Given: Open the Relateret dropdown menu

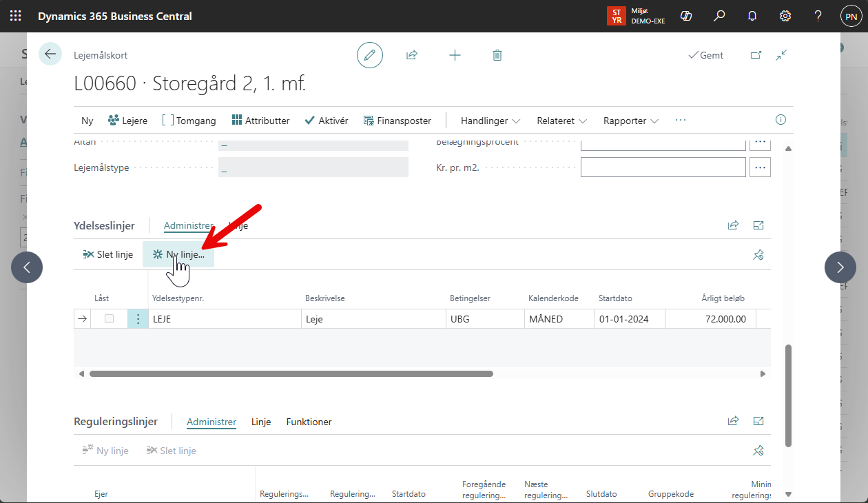Looking at the screenshot, I should (x=561, y=121).
